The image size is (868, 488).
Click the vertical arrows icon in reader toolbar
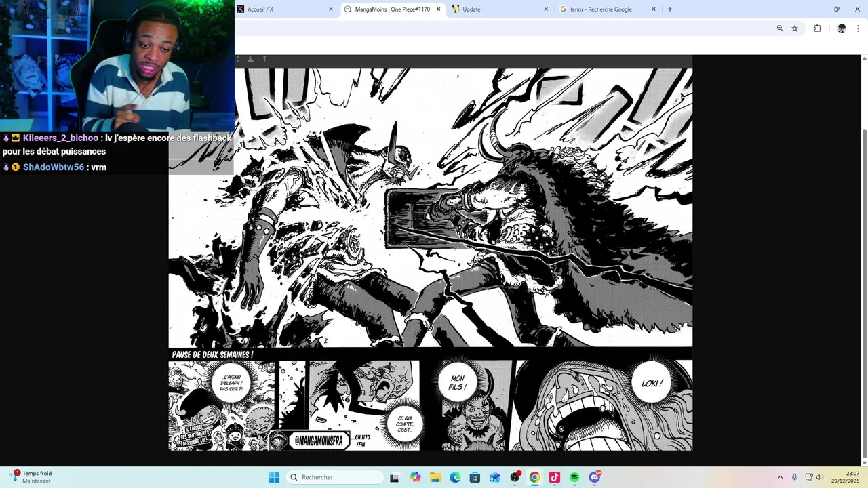(264, 59)
